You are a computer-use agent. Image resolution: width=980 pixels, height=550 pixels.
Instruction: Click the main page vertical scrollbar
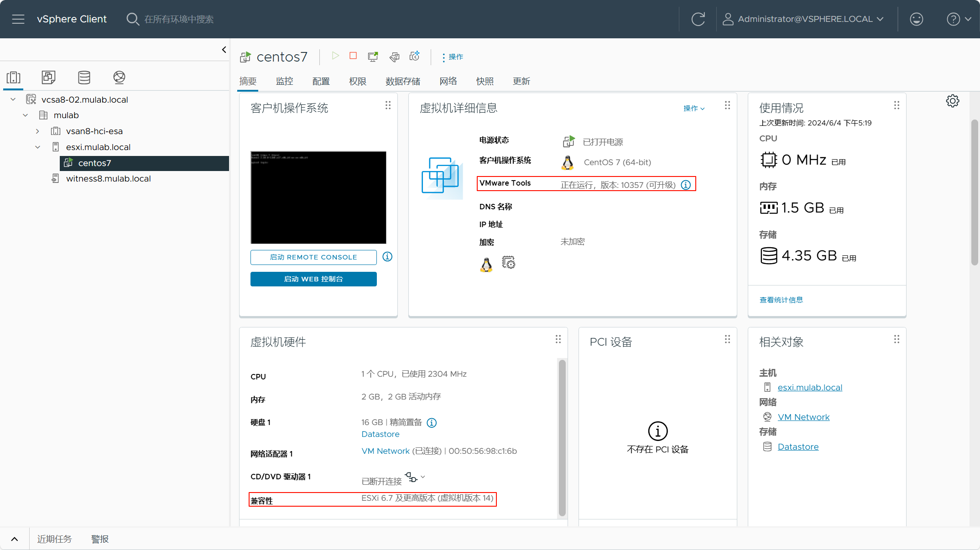coord(975,192)
